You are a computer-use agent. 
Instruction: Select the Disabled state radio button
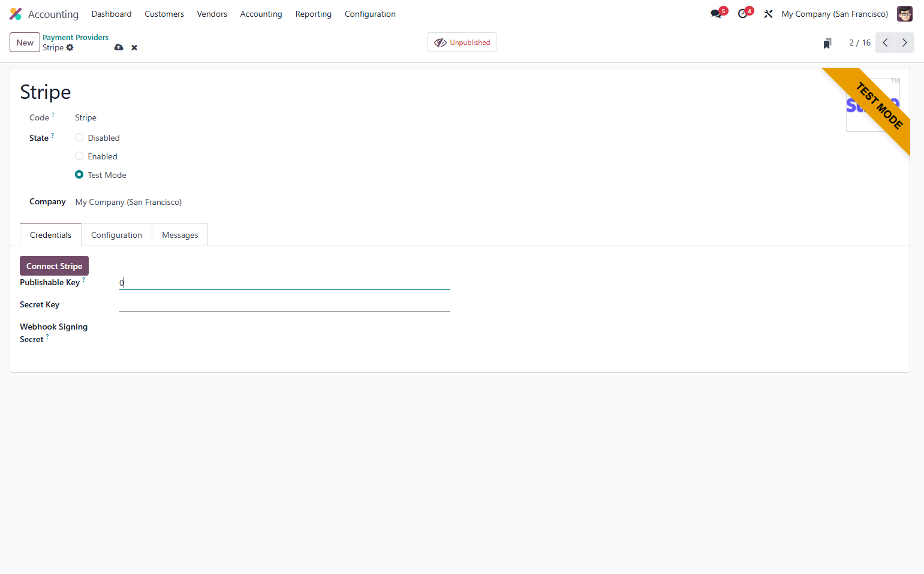[x=79, y=137]
